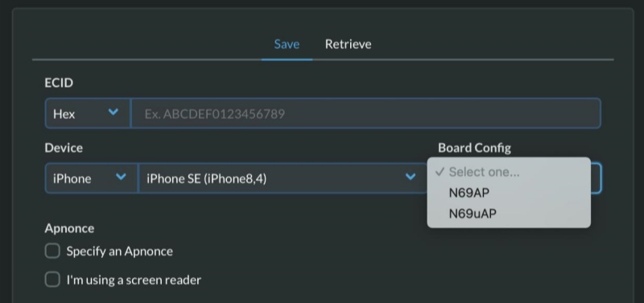The width and height of the screenshot is (644, 303).
Task: Click the chevron arrow beside iPhone
Action: pyautogui.click(x=121, y=177)
